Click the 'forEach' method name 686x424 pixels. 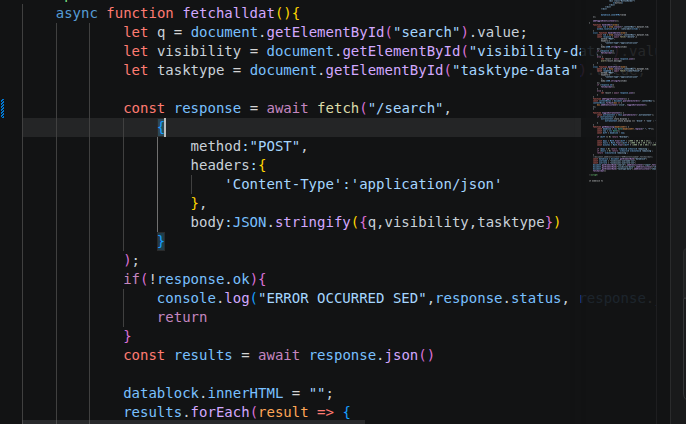(220, 412)
